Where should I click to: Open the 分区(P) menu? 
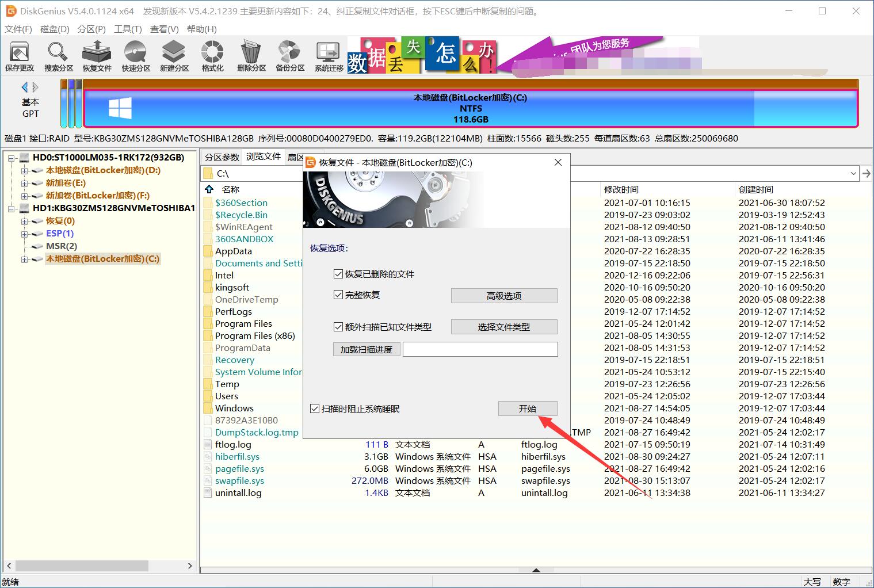tap(91, 29)
